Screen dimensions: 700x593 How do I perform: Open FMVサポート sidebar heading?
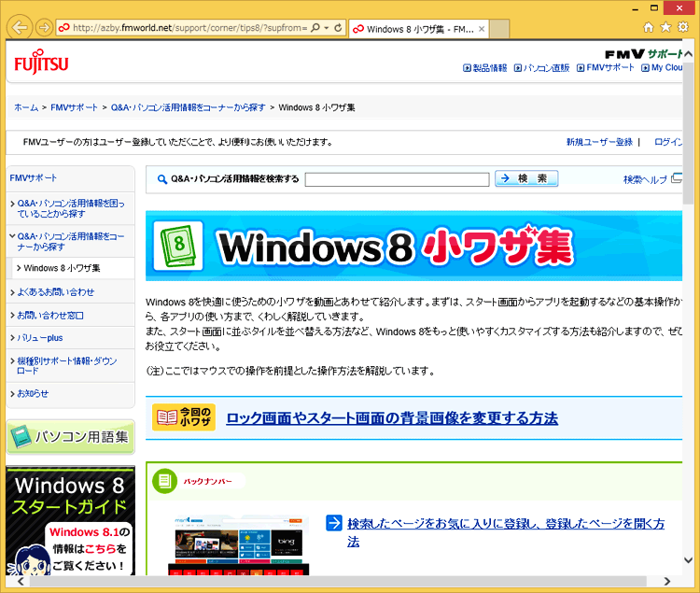(x=34, y=177)
